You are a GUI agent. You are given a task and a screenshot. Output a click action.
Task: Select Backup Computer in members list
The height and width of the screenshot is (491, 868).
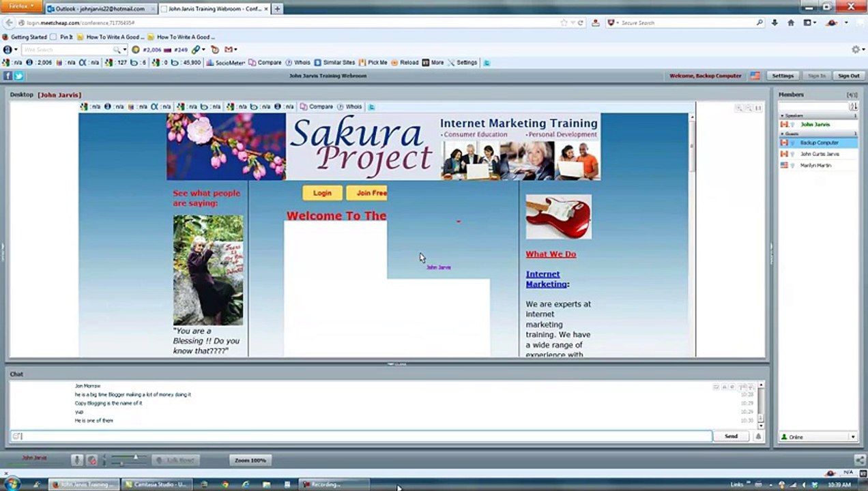819,143
